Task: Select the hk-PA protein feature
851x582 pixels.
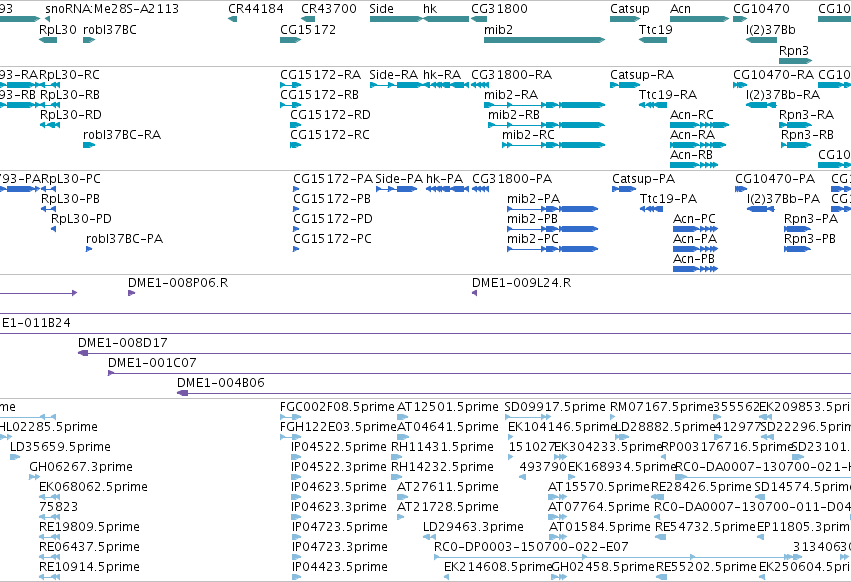Action: (447, 189)
